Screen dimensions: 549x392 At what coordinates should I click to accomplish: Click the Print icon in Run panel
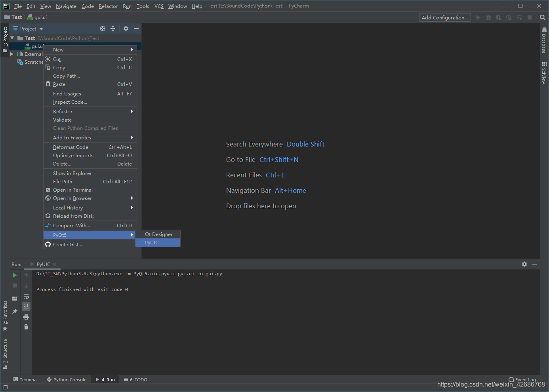pos(26,317)
